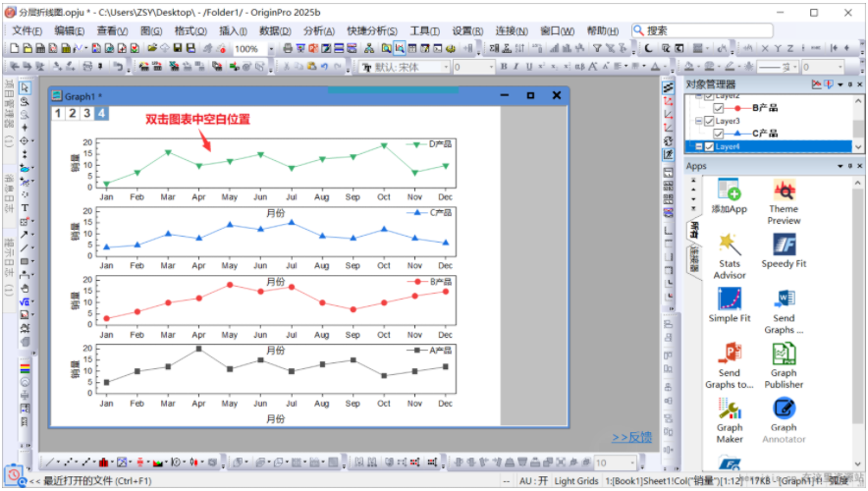Open the font color A dropdown
The height and width of the screenshot is (491, 868).
665,67
